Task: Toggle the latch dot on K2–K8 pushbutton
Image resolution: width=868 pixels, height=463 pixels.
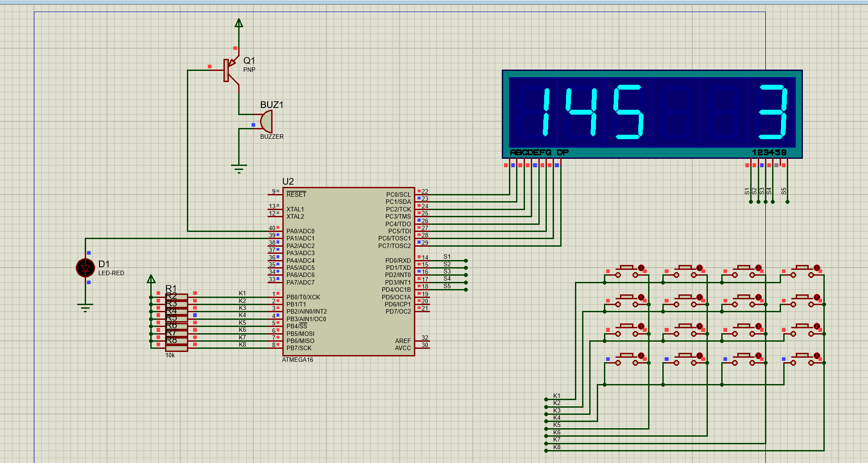Action: tap(816, 297)
